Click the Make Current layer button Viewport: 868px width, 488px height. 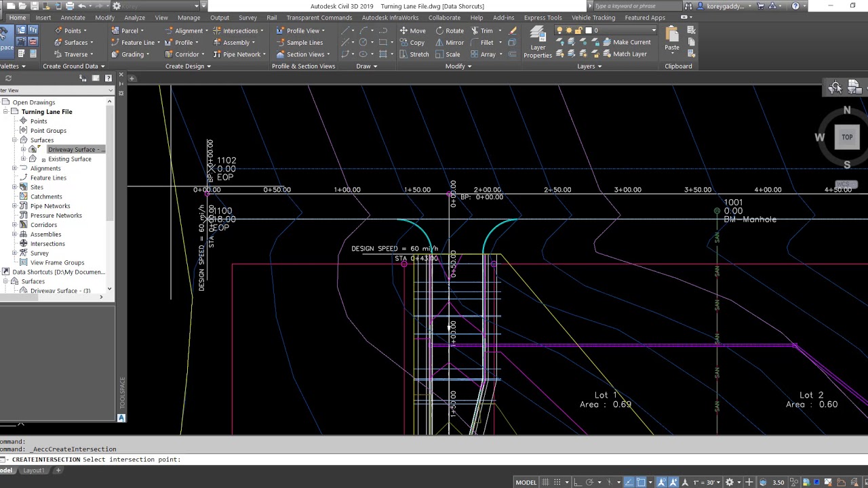[627, 42]
